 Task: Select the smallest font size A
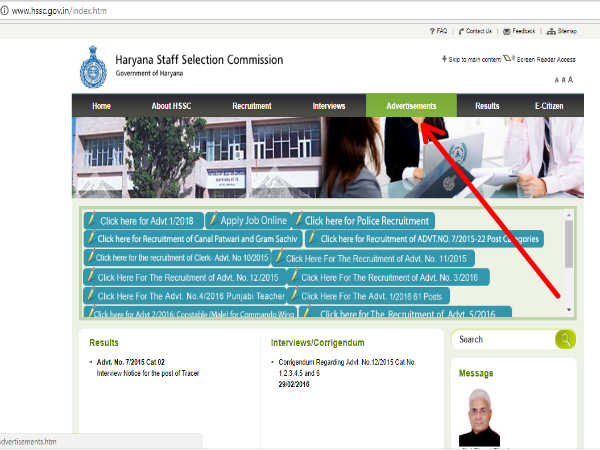(x=557, y=80)
